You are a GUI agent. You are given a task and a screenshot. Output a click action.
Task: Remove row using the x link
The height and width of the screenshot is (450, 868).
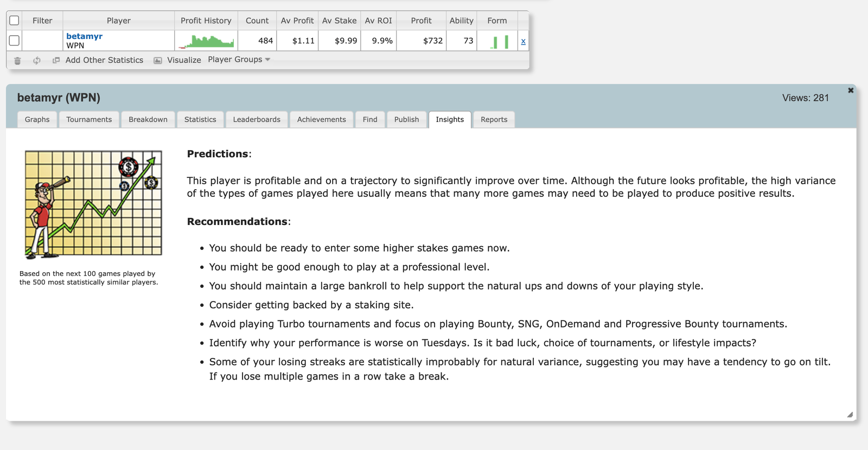[523, 41]
